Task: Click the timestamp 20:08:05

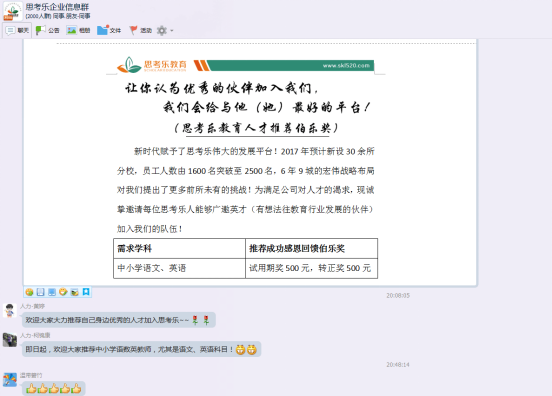Action: pyautogui.click(x=398, y=295)
